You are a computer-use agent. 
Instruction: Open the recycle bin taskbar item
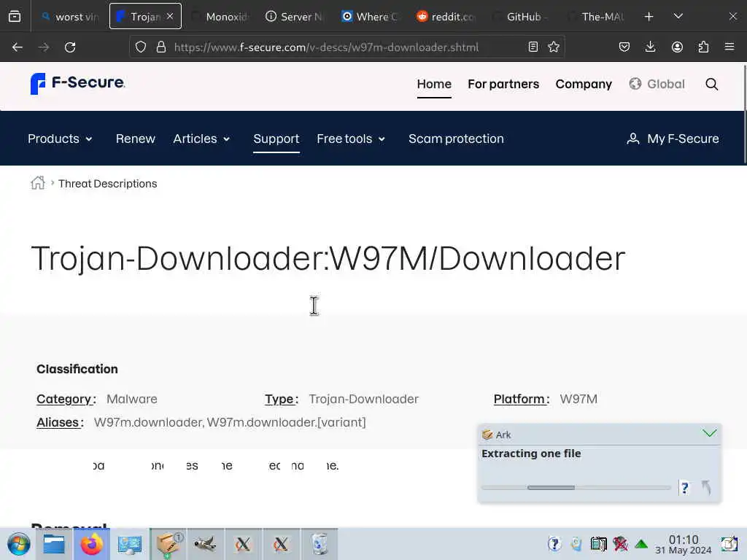320,544
